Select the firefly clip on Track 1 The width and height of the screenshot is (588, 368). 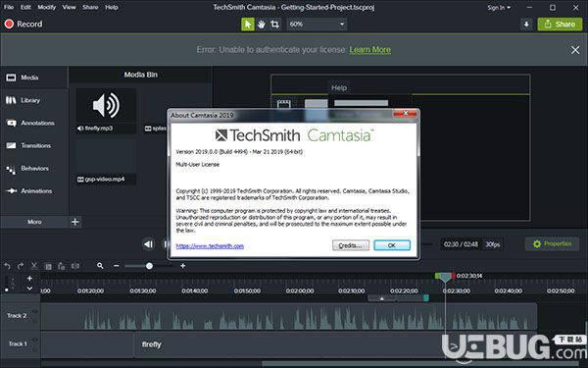(289, 344)
